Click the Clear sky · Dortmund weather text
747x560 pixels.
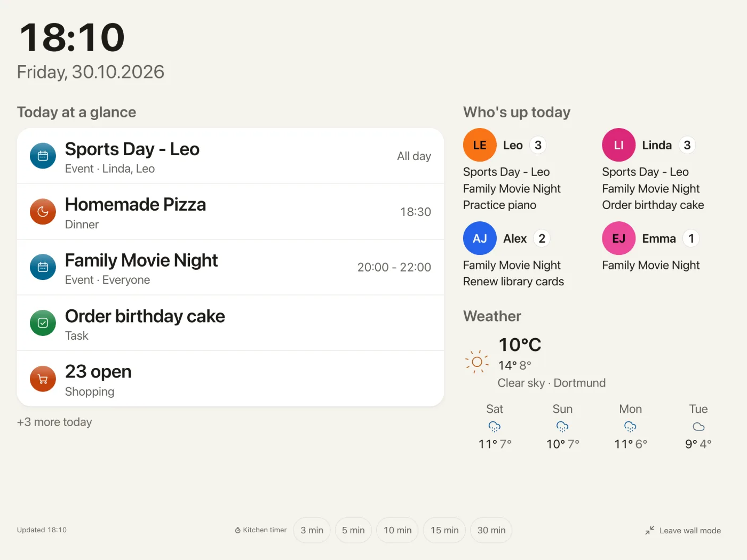pyautogui.click(x=552, y=383)
